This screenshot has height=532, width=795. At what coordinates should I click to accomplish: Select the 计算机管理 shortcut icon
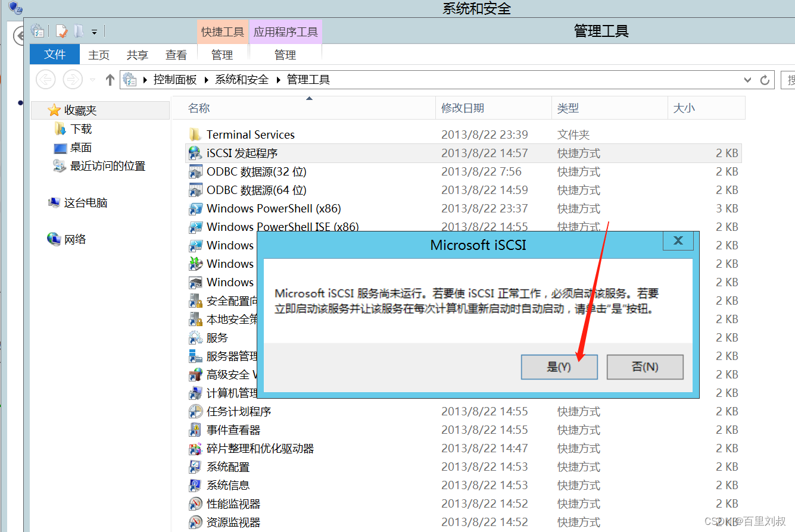[195, 393]
